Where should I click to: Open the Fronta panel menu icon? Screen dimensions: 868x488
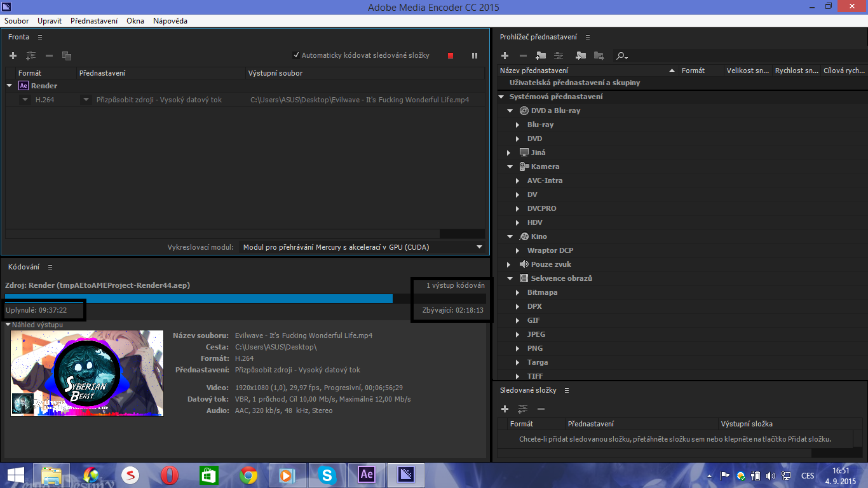click(x=39, y=37)
